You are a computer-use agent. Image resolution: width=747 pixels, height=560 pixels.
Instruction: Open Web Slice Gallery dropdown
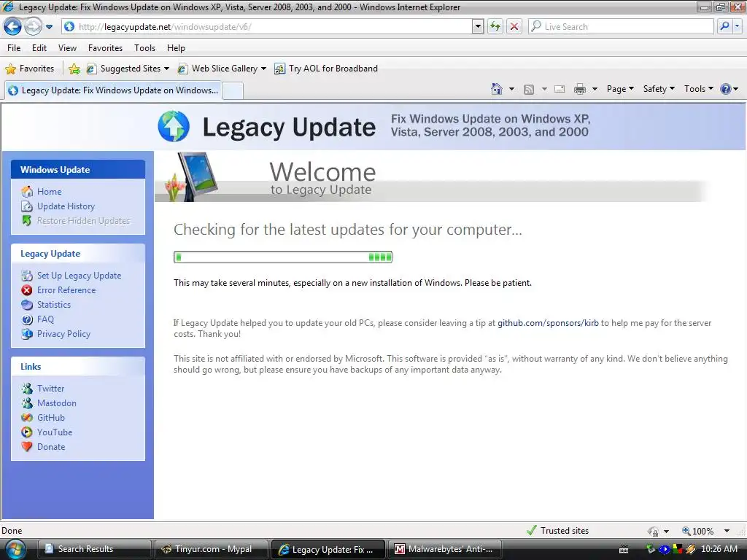point(222,69)
